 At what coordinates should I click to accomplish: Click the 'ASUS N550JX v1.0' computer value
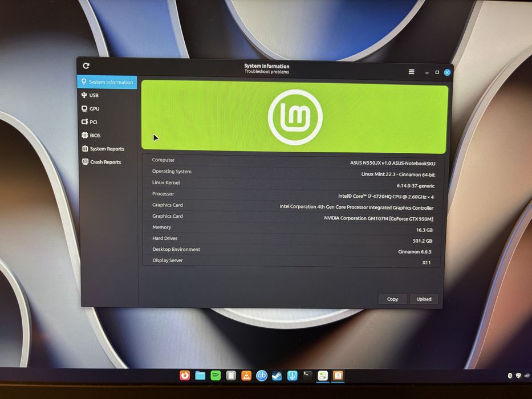392,163
